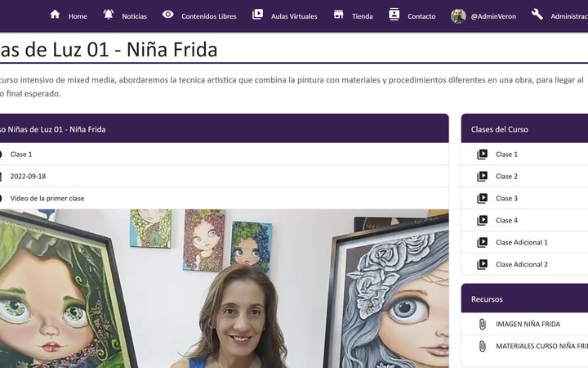Click the Contacto address book icon
This screenshot has height=368, width=588.
(x=394, y=15)
